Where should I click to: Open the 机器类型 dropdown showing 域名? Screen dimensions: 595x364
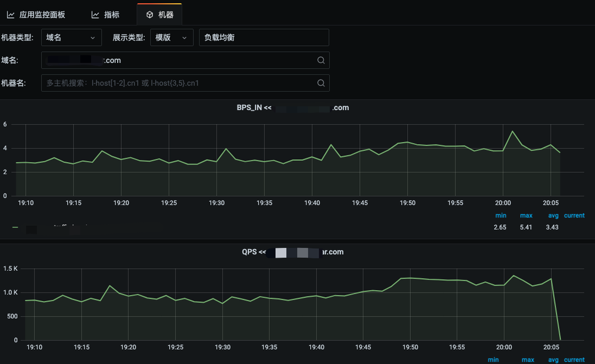pyautogui.click(x=71, y=37)
